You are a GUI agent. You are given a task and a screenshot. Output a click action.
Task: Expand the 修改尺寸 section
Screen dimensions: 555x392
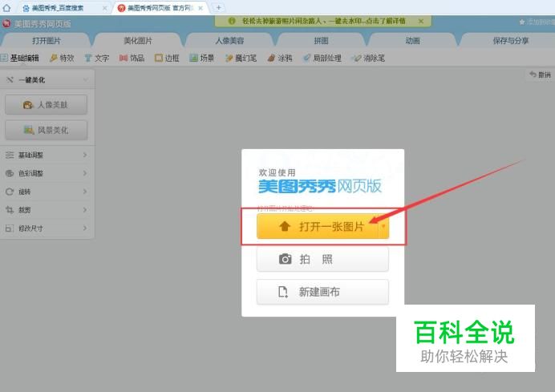click(47, 228)
